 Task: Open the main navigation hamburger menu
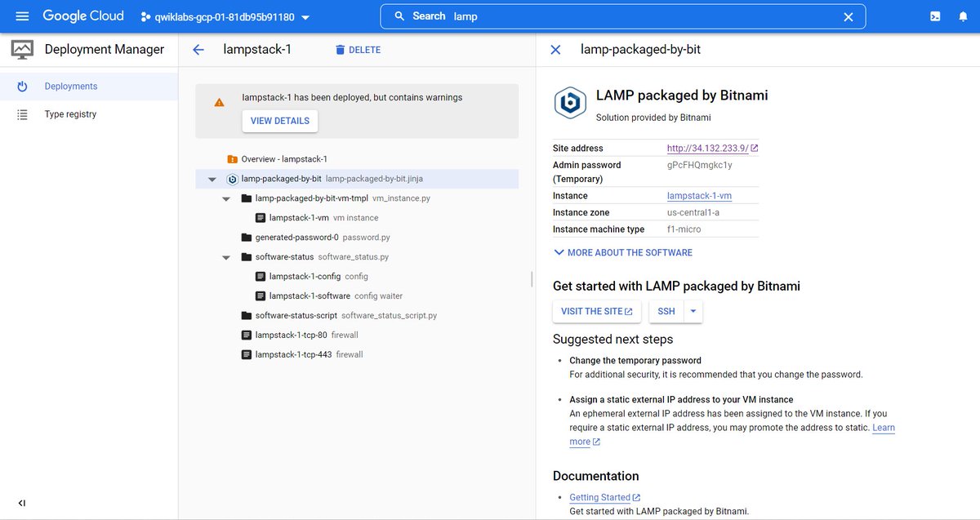point(22,16)
